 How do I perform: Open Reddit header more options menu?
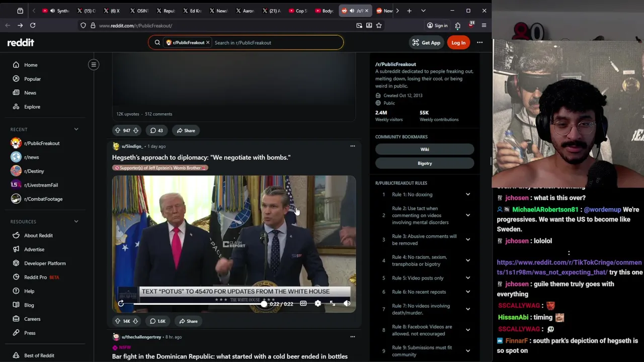coord(479,43)
